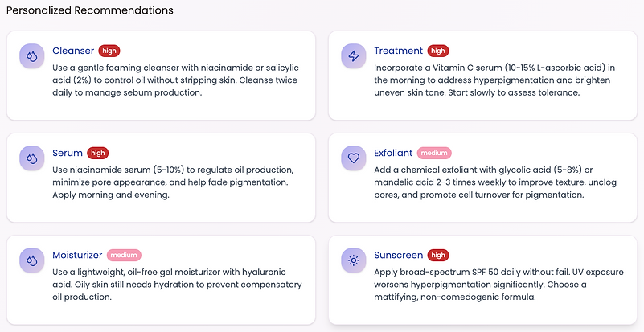Click the Cleanser droplet icon
This screenshot has height=332, width=644.
point(31,56)
